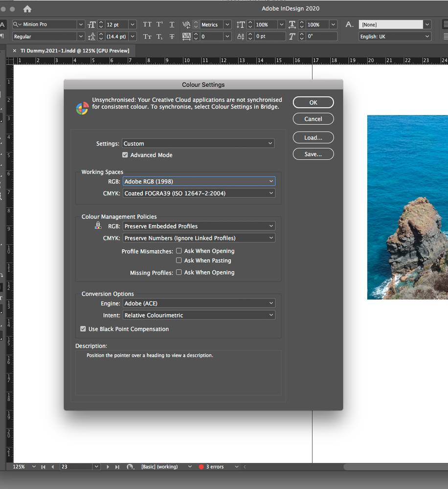Open the English: UK language dropdown
This screenshot has height=489, width=448.
coord(395,37)
